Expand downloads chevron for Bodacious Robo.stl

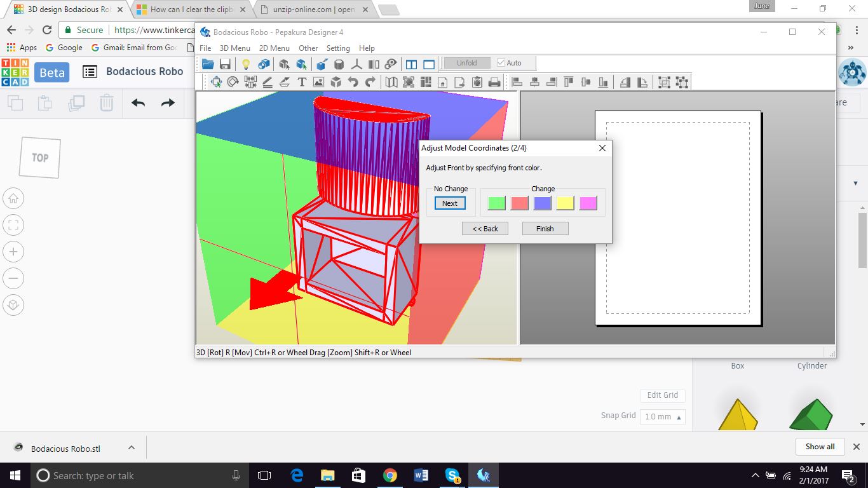click(132, 447)
